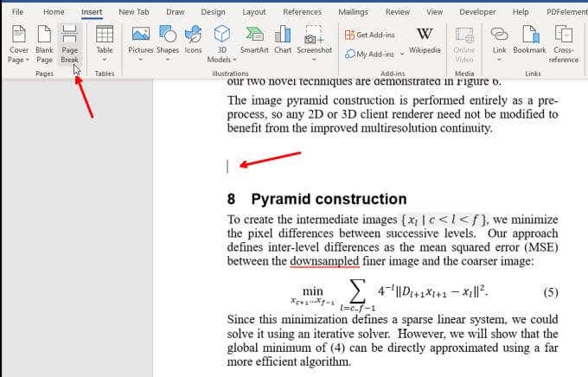Switch to the Home tab
The image size is (588, 377).
(54, 12)
